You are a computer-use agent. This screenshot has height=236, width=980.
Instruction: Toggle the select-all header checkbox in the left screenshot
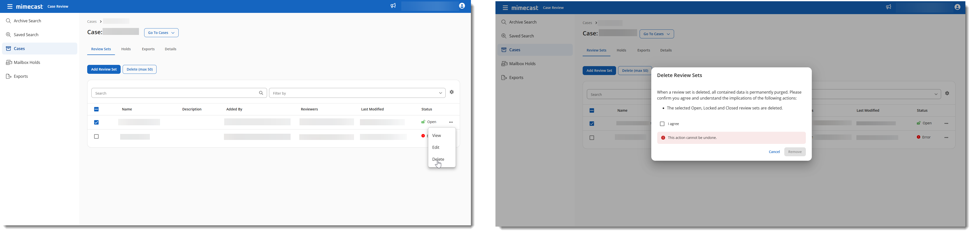pos(96,109)
